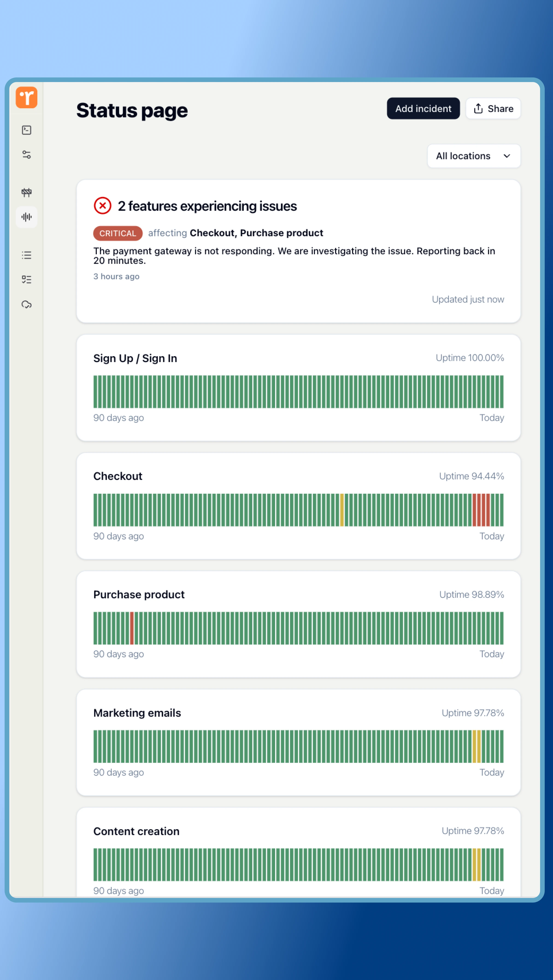Click the All locations chevron arrow
The image size is (553, 980).
pyautogui.click(x=507, y=156)
